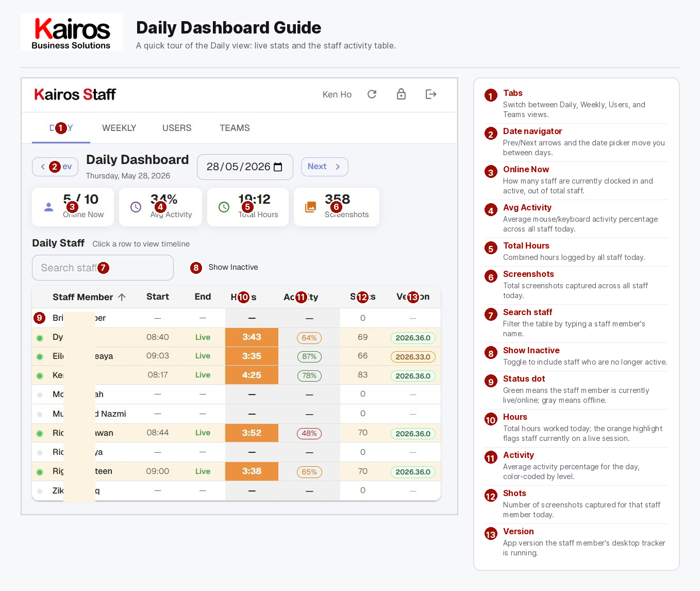This screenshot has height=591, width=700.
Task: Click the 'Date navigator' guide heading
Action: [x=532, y=131]
